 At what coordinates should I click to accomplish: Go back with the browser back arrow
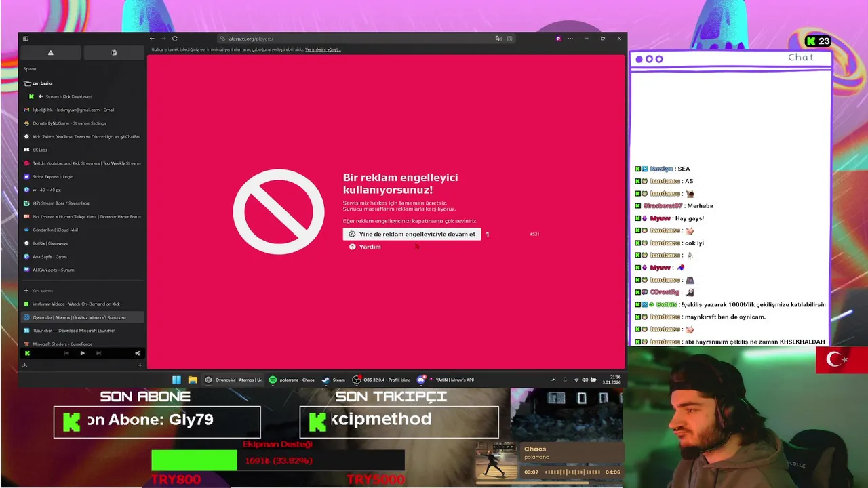pos(152,39)
